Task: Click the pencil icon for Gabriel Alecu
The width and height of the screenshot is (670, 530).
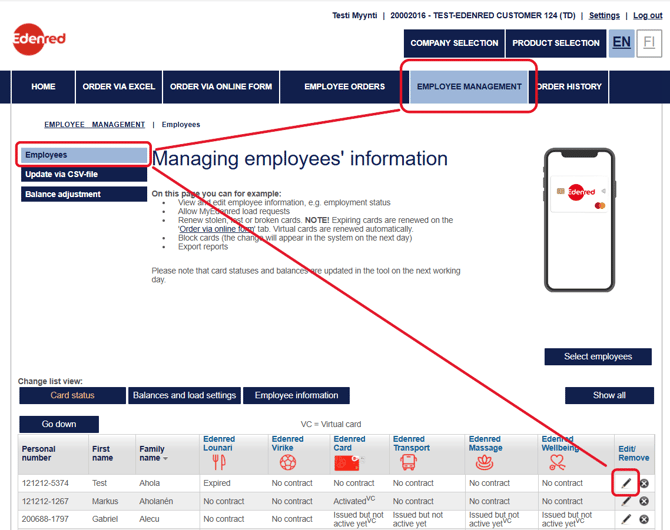Action: coord(626,519)
